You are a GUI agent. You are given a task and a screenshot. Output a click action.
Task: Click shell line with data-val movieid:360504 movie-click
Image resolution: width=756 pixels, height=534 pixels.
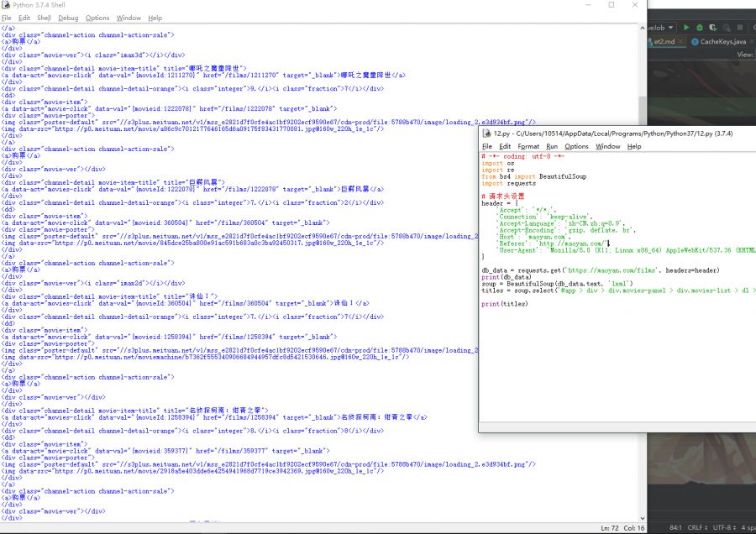(x=165, y=222)
